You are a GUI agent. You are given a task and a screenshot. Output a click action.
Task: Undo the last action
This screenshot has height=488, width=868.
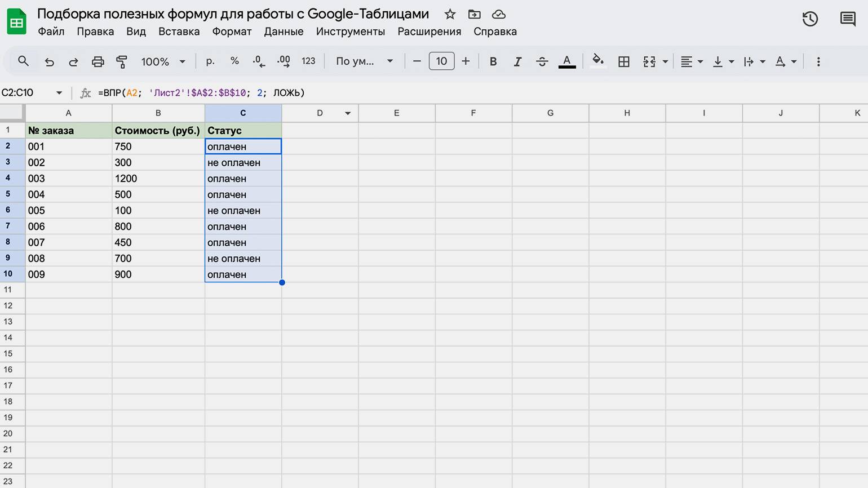point(50,61)
